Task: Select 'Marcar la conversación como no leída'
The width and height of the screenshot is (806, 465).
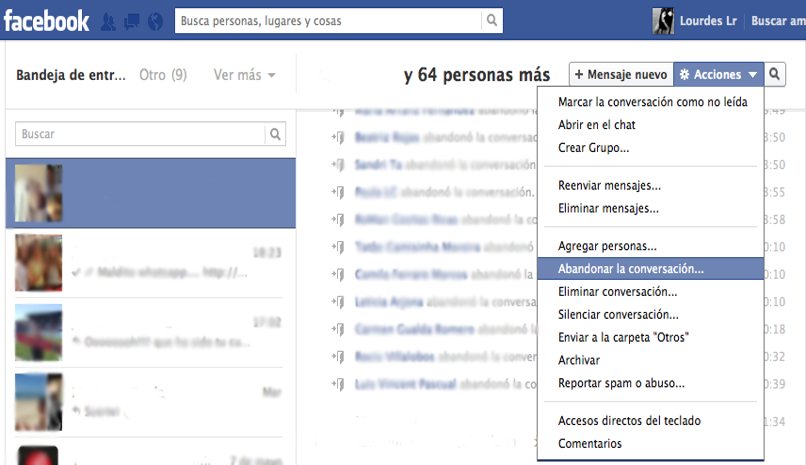Action: [652, 102]
